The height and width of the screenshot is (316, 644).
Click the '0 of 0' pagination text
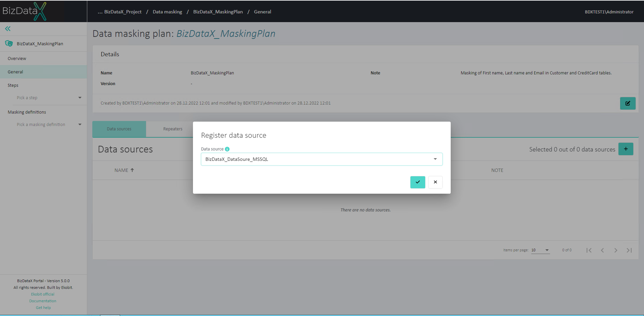[567, 250]
